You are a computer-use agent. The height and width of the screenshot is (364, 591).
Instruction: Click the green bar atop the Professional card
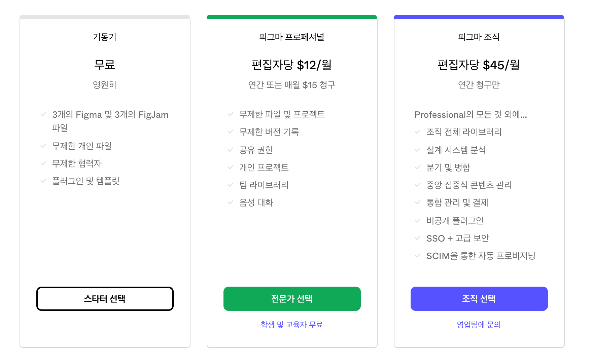[292, 16]
